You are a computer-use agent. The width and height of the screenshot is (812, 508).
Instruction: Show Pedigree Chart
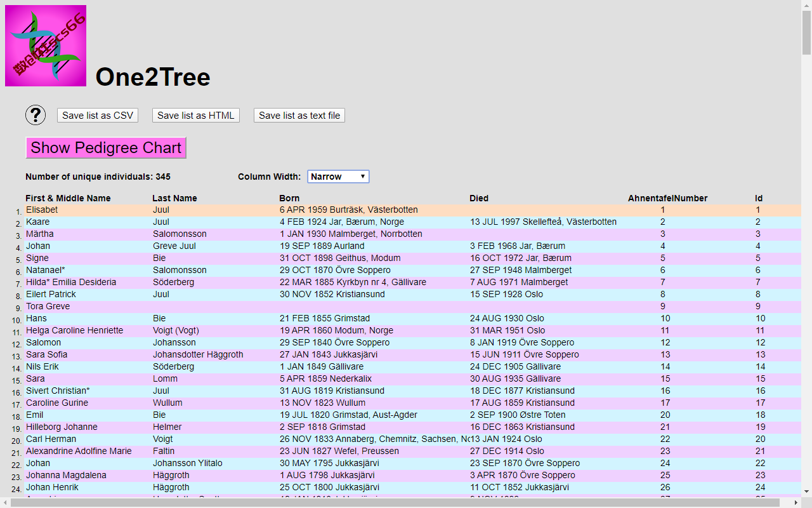coord(106,148)
